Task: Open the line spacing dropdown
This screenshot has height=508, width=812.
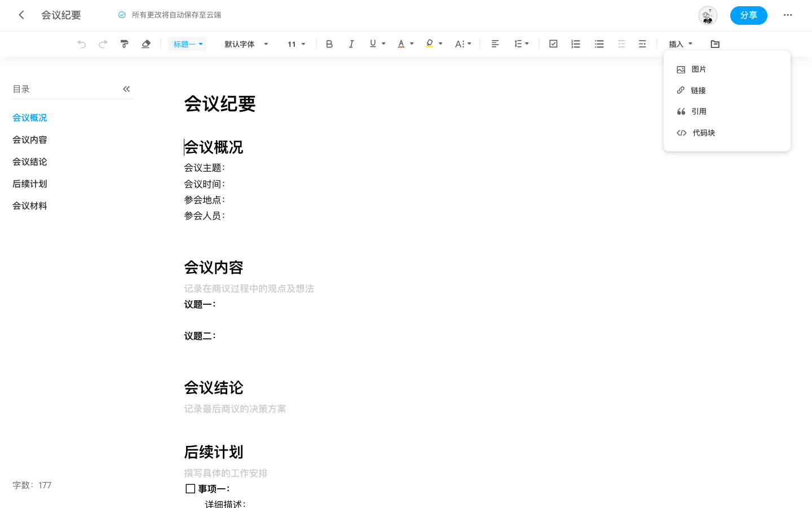Action: 522,43
